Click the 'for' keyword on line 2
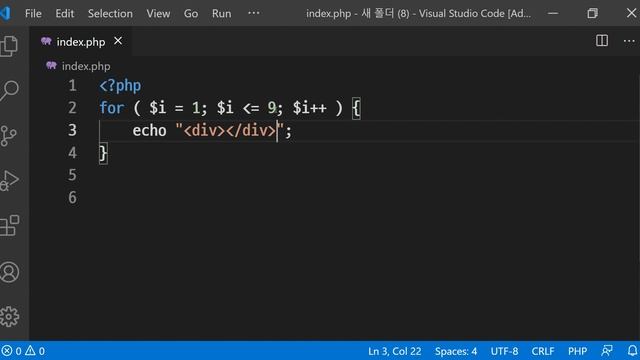This screenshot has height=360, width=640. coord(111,108)
